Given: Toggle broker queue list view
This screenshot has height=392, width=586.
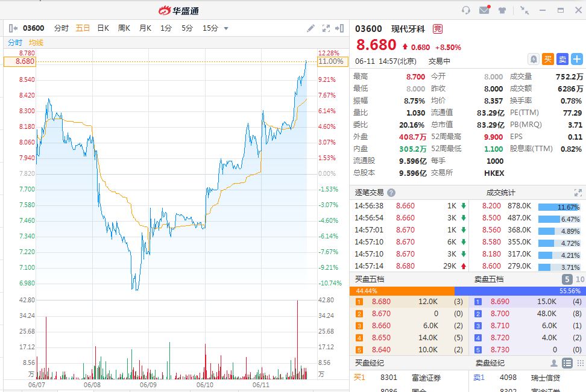Looking at the screenshot, I should (567, 363).
